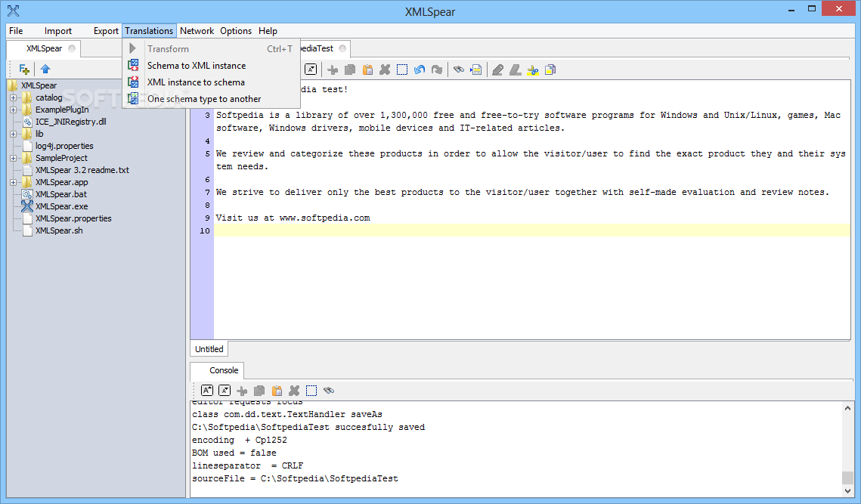Click the yellow-highlighted copy pages icon

tap(550, 70)
